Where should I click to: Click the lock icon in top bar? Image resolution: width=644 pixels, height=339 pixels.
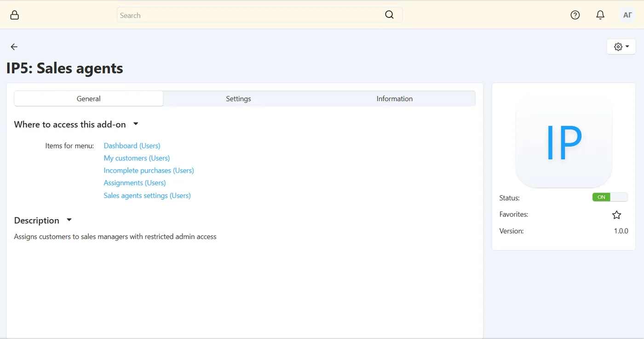coord(15,15)
